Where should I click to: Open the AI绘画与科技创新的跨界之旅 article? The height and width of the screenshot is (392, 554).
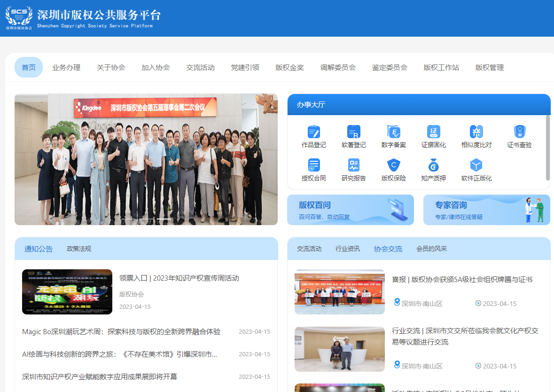(x=119, y=354)
